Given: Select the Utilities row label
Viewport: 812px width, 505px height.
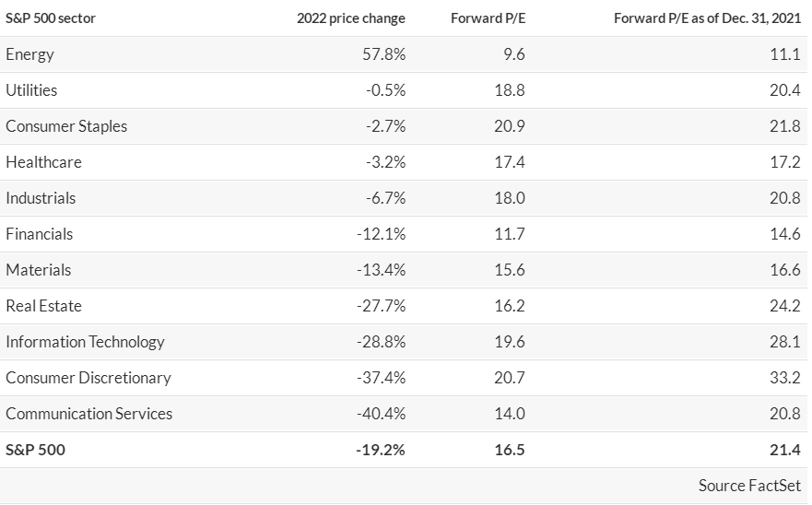Looking at the screenshot, I should coord(31,90).
